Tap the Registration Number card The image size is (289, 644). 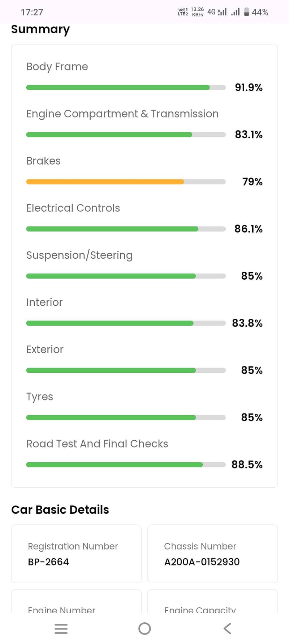click(x=76, y=554)
